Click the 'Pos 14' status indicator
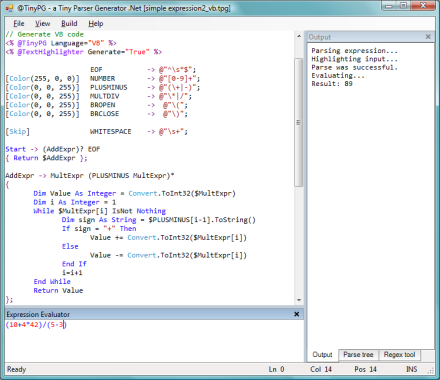The height and width of the screenshot is (380, 440). tap(365, 369)
